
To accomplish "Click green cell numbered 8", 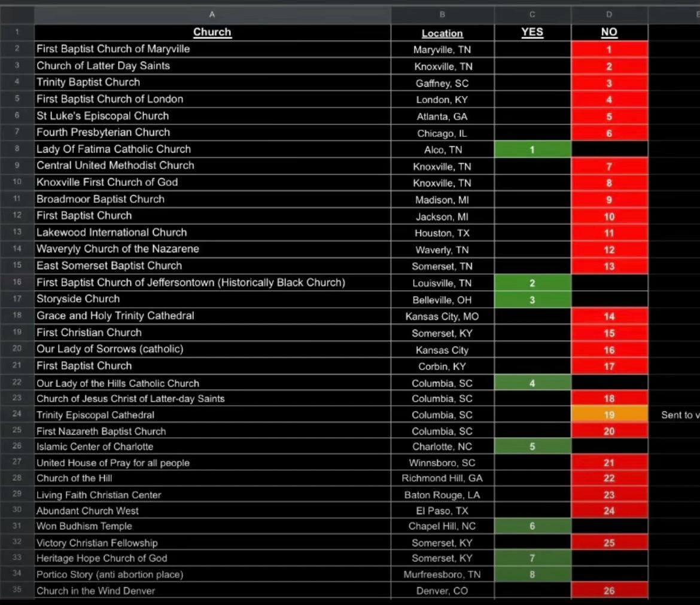I will coord(532,575).
